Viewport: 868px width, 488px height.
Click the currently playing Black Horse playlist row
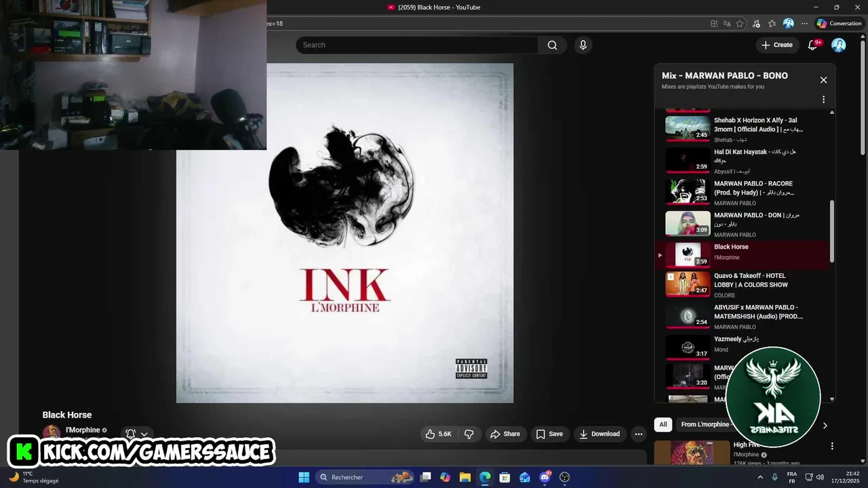click(x=743, y=255)
